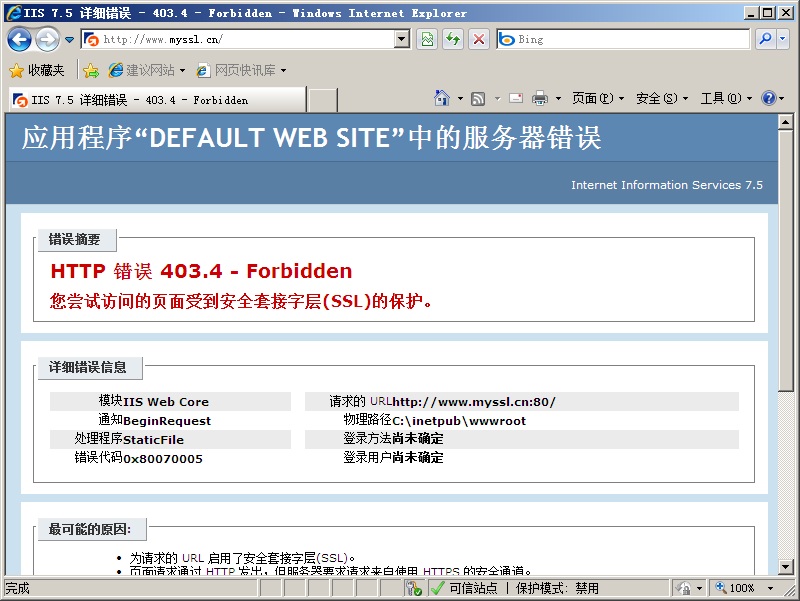This screenshot has width=800, height=601.
Task: Click the scrollbar down arrow
Action: [x=786, y=566]
